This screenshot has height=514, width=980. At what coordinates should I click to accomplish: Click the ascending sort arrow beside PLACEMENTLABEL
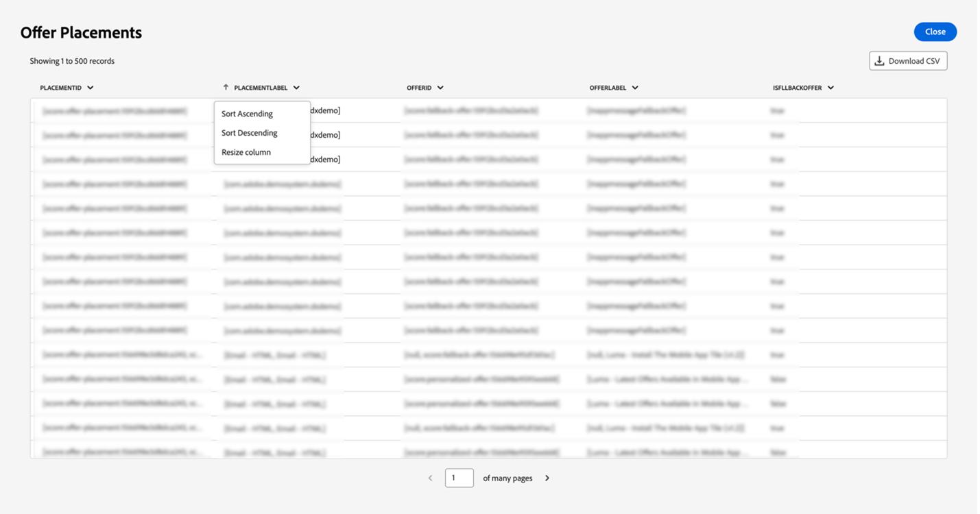pos(225,87)
